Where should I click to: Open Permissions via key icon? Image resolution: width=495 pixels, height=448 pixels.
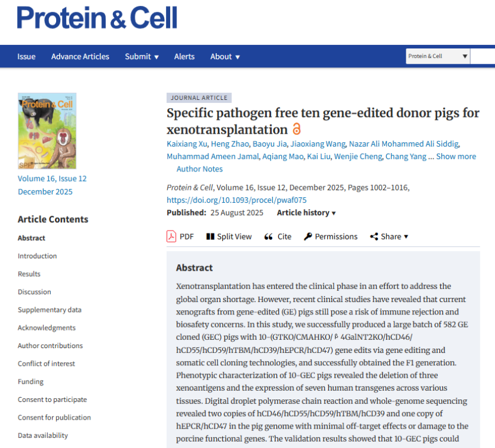pos(308,236)
